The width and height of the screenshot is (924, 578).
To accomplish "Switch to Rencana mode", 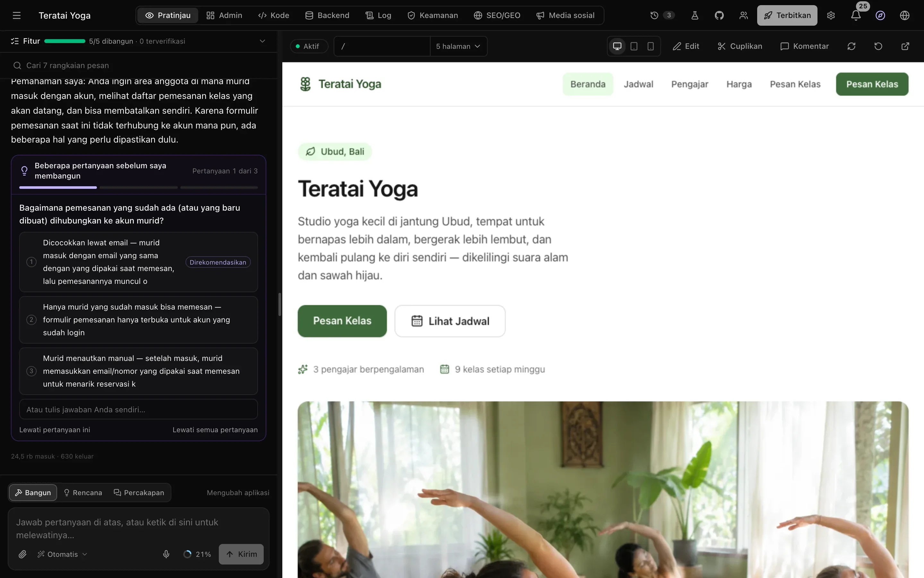I will coord(83,492).
